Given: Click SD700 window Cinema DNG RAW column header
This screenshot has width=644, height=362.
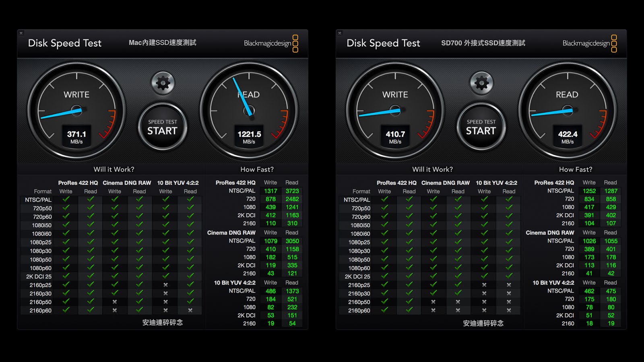Looking at the screenshot, I should pyautogui.click(x=446, y=183).
